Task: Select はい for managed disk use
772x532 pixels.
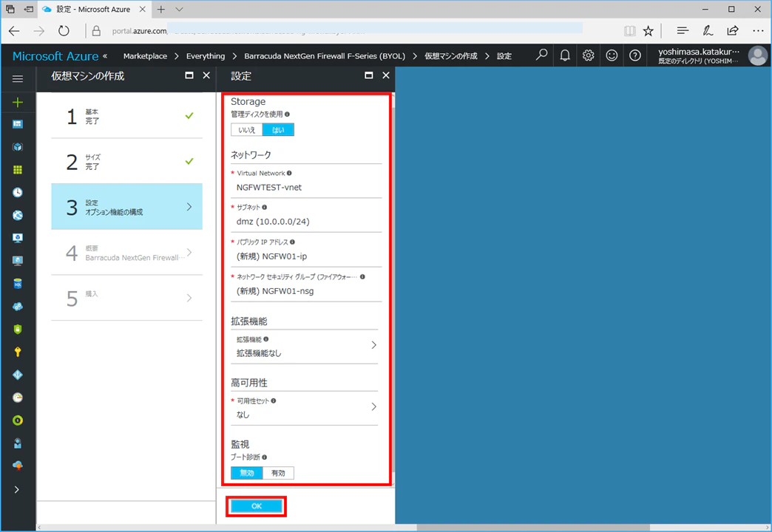Action: [x=278, y=130]
